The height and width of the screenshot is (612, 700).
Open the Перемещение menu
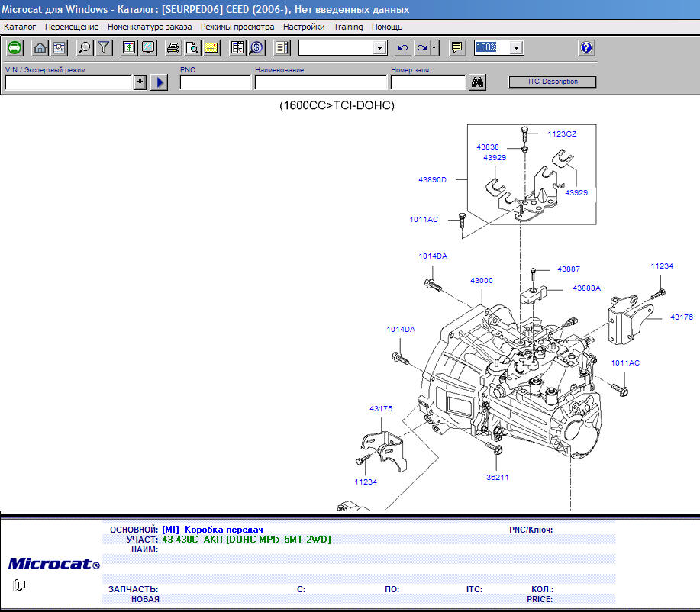[x=72, y=27]
